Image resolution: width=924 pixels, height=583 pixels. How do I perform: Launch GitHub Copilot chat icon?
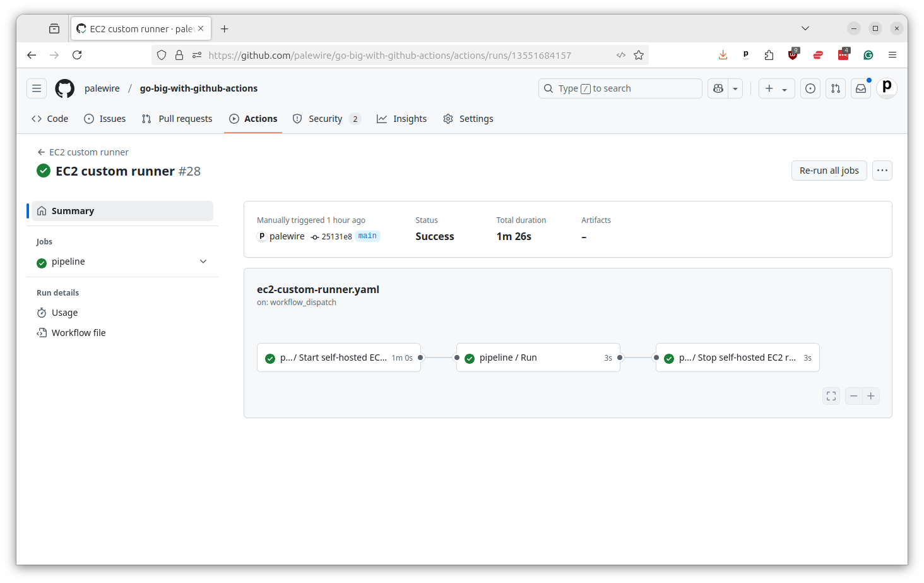click(x=717, y=88)
